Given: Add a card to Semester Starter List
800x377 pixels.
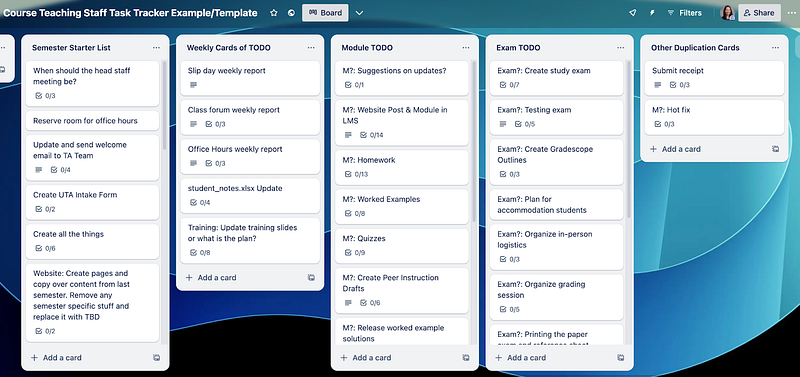Looking at the screenshot, I should [x=56, y=358].
